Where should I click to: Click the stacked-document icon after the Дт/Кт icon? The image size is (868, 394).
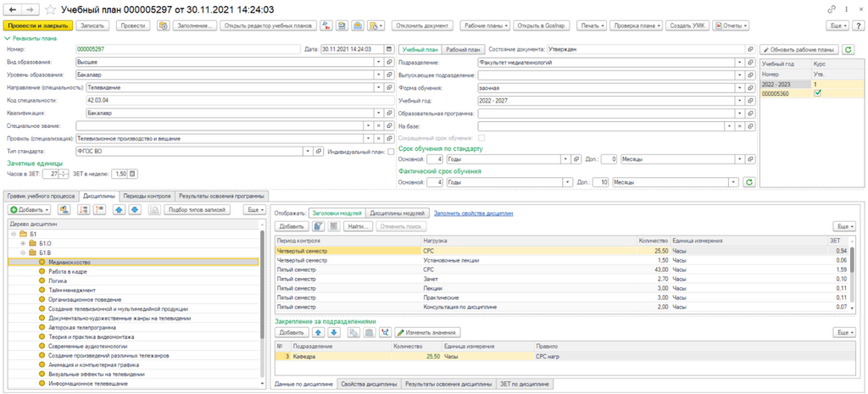click(342, 25)
